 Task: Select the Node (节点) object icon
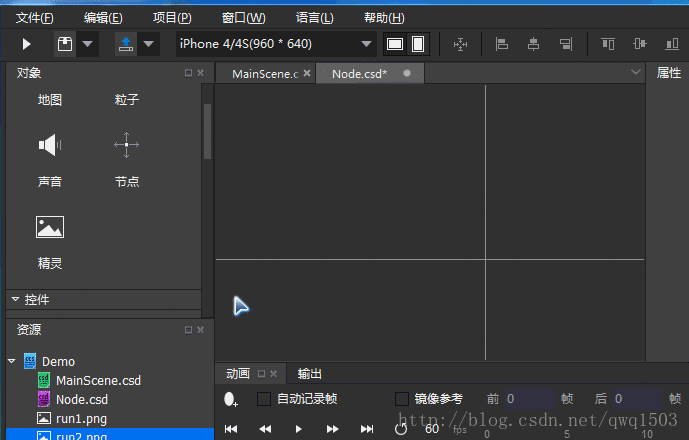(x=127, y=145)
